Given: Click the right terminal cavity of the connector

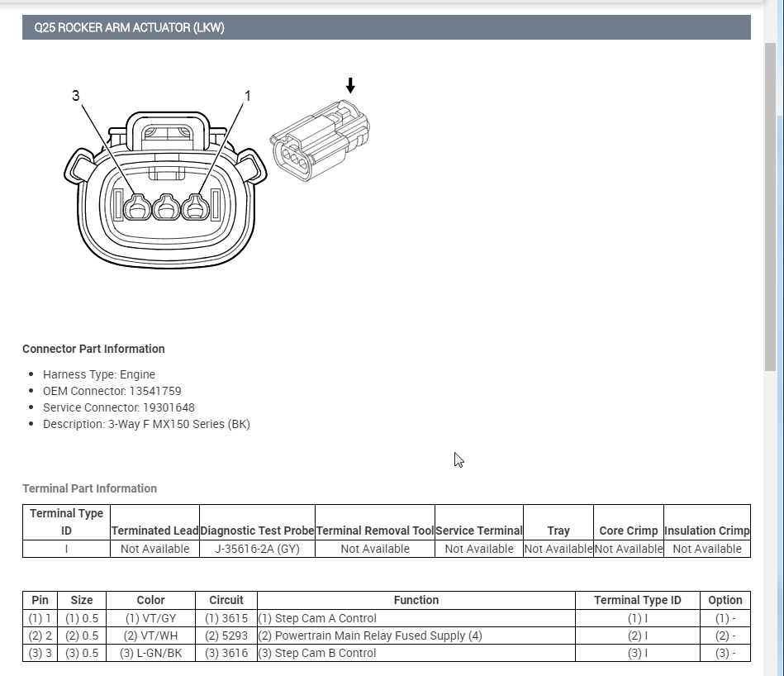Looking at the screenshot, I should [x=195, y=207].
